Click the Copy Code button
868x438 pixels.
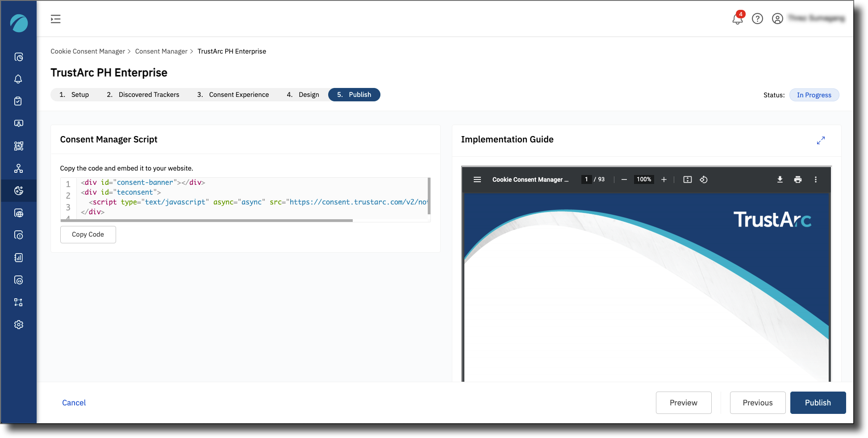[88, 234]
